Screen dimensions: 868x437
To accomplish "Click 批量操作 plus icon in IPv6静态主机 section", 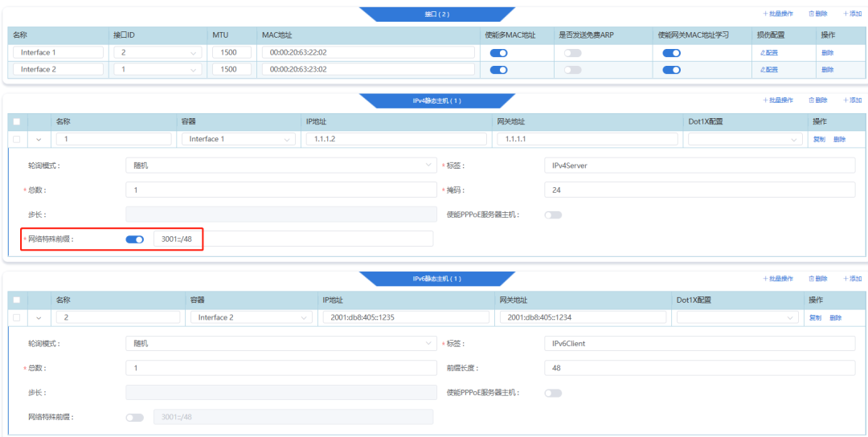I will tap(765, 279).
